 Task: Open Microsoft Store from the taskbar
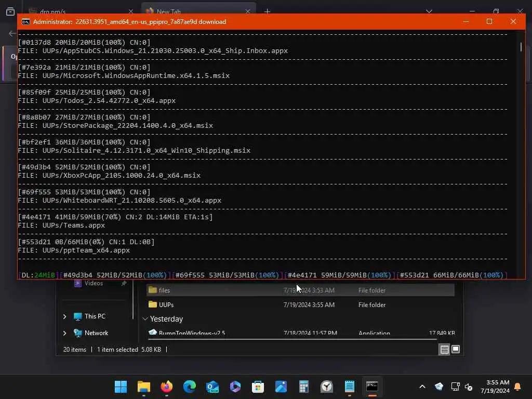258,387
